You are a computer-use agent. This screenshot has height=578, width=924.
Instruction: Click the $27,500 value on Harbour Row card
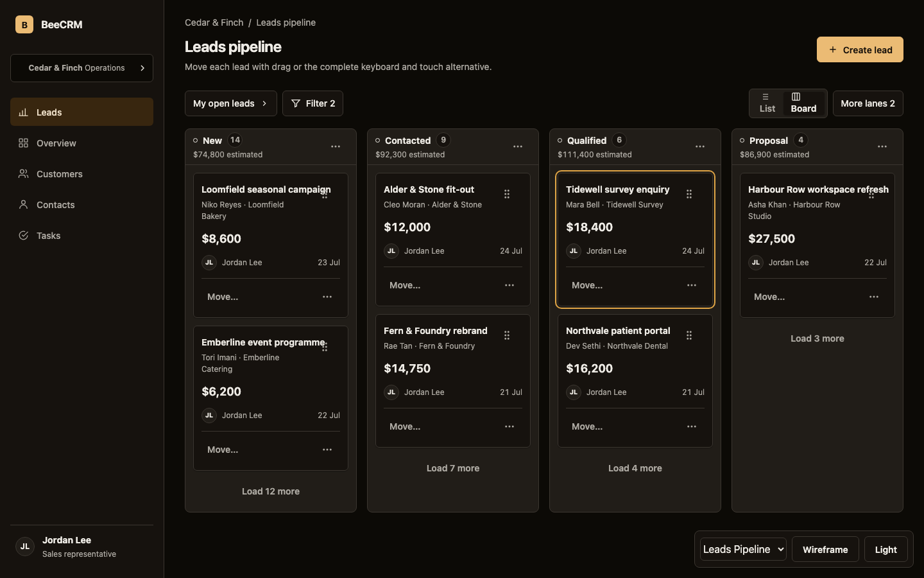pyautogui.click(x=771, y=239)
